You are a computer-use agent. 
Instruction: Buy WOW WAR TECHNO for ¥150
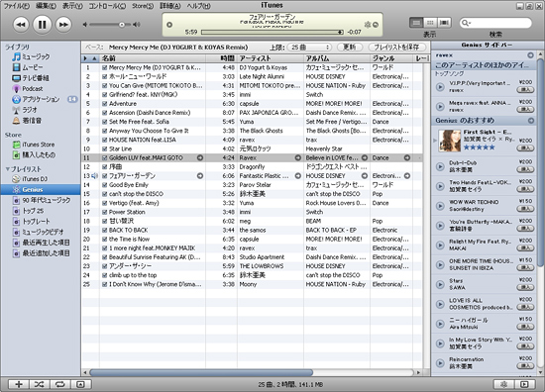525,209
